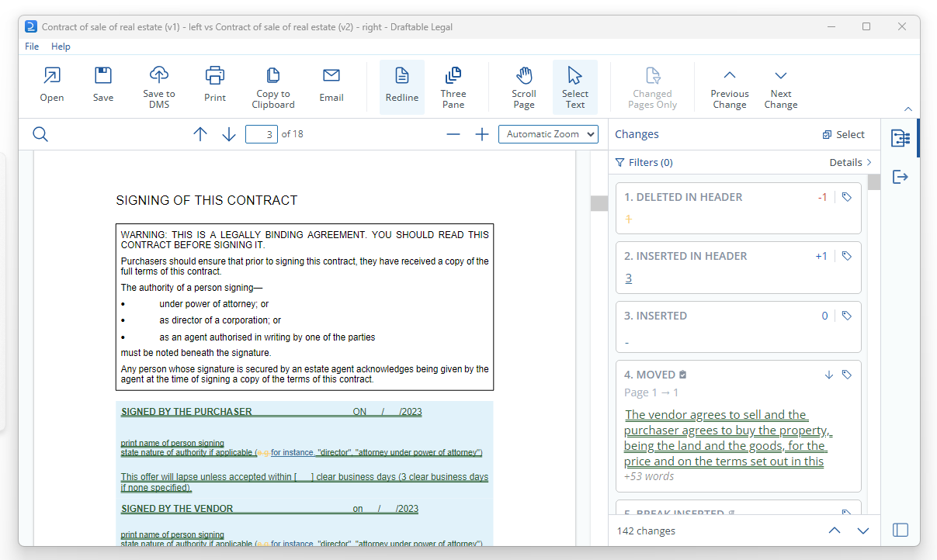
Task: Tag change 4 Moved
Action: point(847,375)
